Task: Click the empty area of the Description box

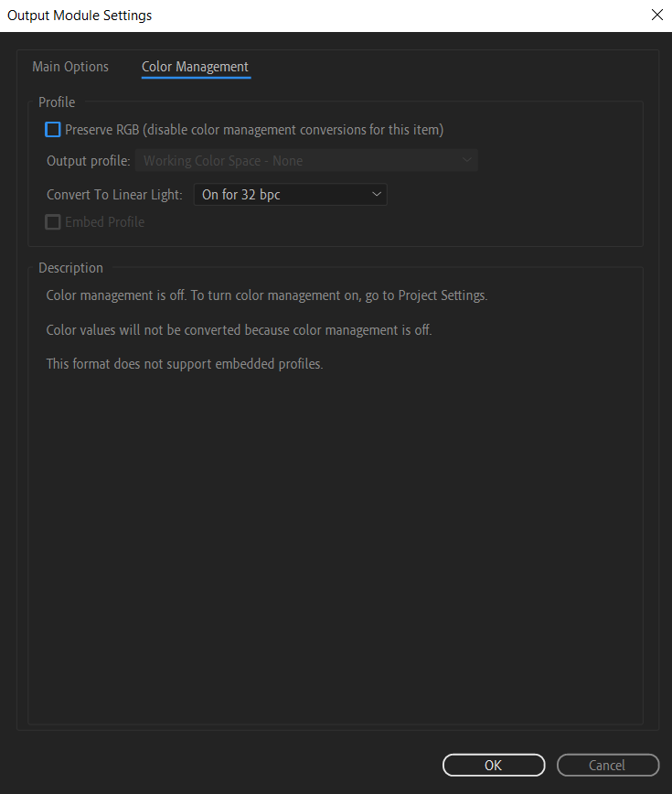Action: point(335,549)
